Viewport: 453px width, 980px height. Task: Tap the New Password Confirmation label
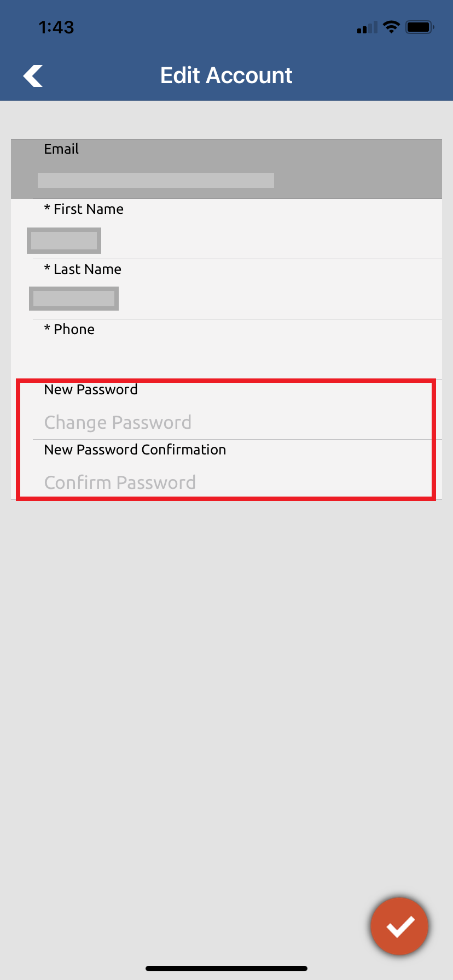[x=135, y=450]
